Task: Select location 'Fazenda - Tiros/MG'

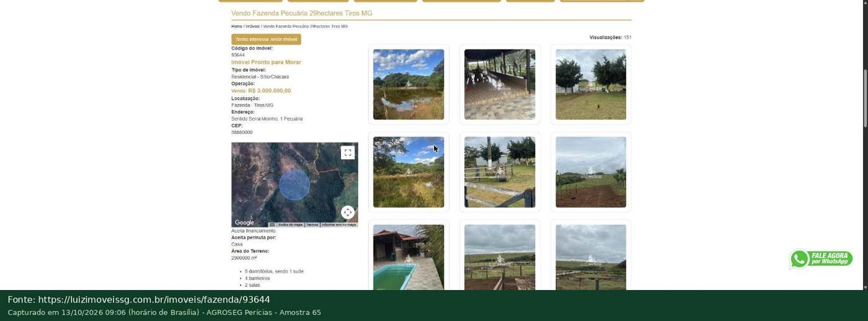Action: [x=252, y=105]
